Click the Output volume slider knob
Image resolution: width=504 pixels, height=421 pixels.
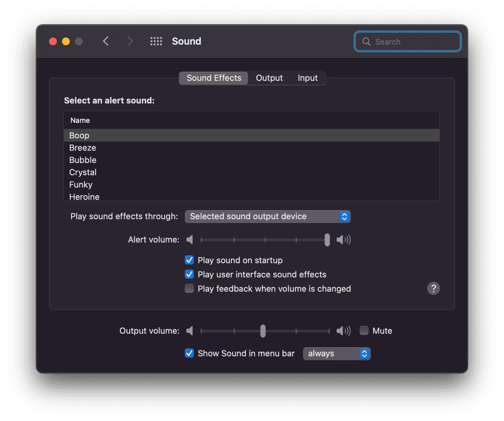(263, 331)
